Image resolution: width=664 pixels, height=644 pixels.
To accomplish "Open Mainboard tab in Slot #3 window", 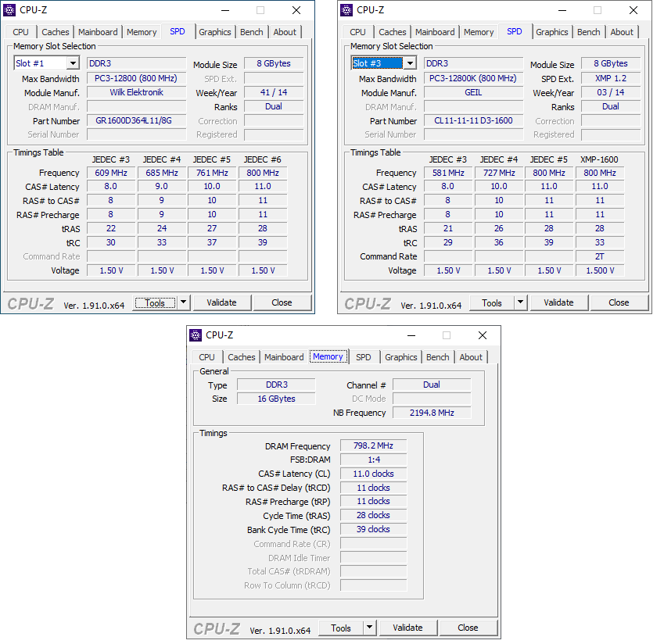I will coord(435,32).
